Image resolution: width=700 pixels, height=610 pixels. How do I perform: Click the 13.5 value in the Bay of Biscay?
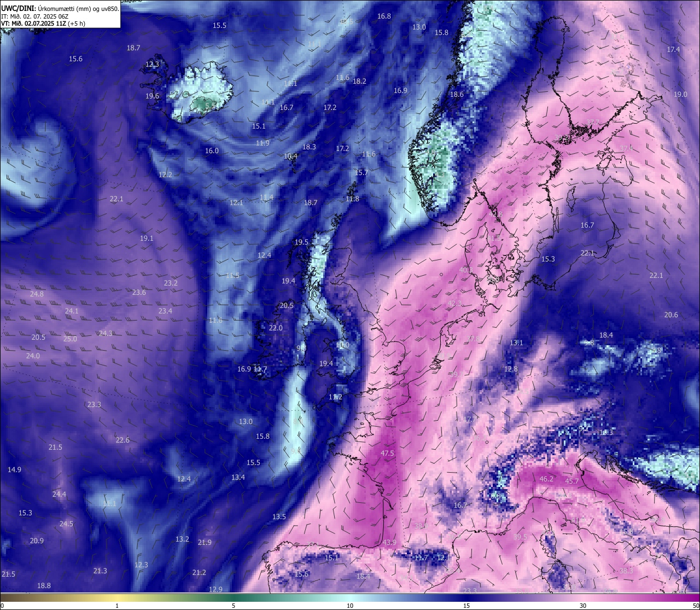coord(279,517)
